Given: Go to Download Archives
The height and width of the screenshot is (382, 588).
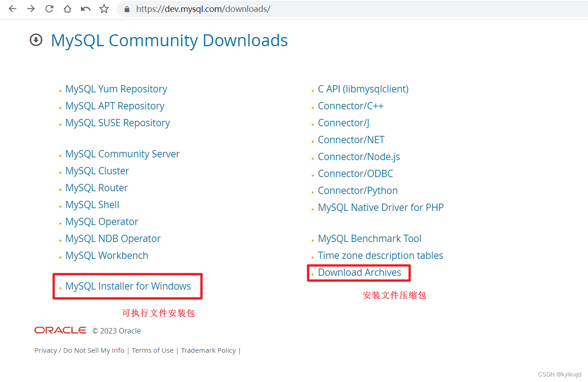Looking at the screenshot, I should point(360,272).
